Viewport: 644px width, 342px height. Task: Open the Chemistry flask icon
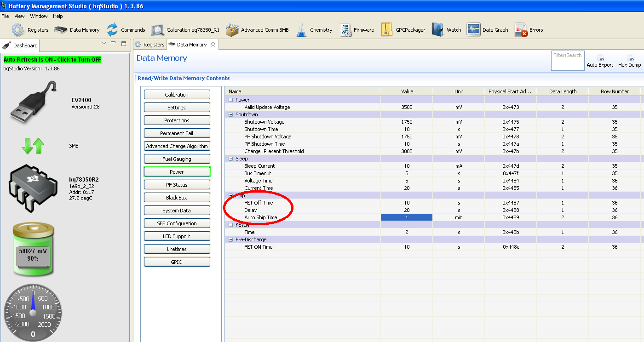pos(301,30)
